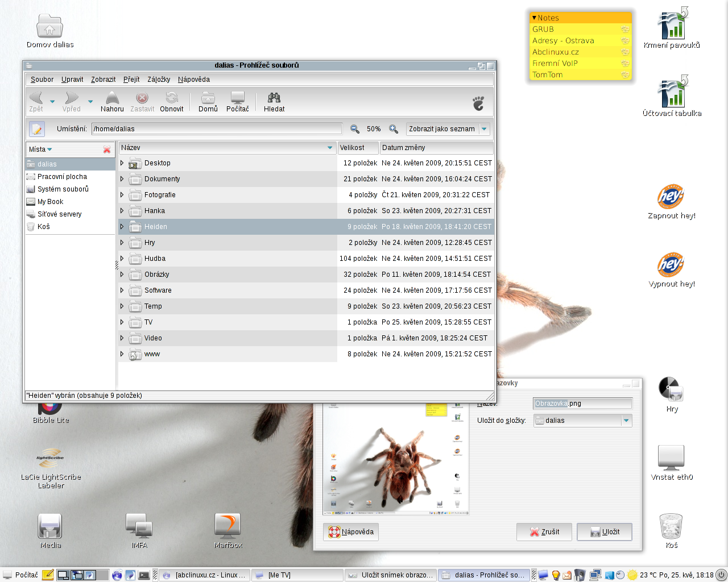728x582 pixels.
Task: Click the Uložit button
Action: click(605, 532)
